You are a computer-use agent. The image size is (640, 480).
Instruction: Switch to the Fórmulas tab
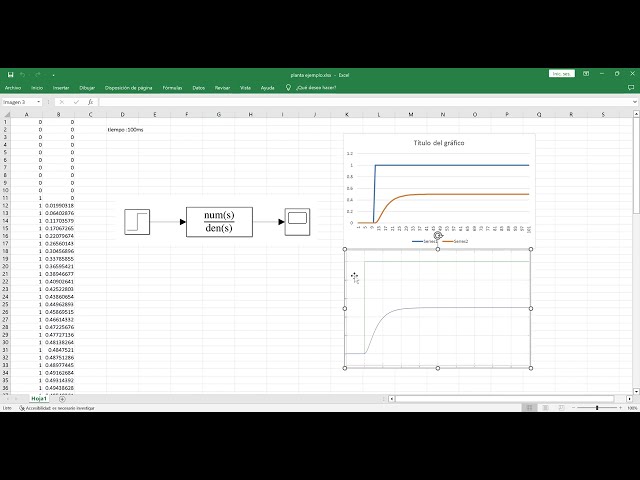click(172, 88)
